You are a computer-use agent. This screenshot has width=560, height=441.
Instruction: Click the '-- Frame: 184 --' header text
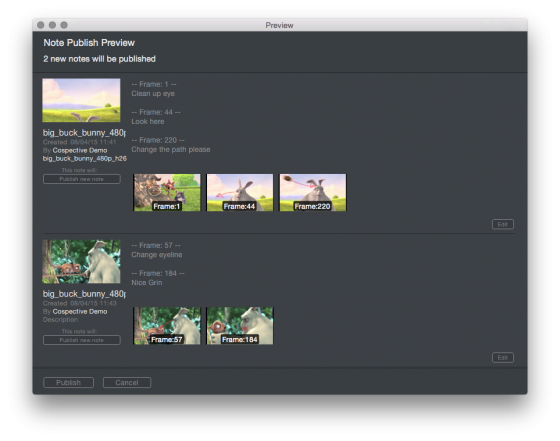tap(158, 273)
